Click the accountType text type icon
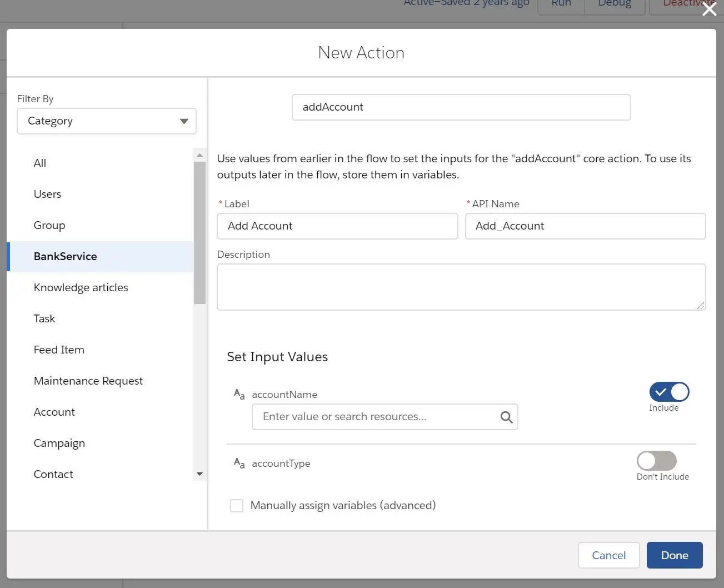Viewport: 724px width, 588px height. click(x=239, y=464)
